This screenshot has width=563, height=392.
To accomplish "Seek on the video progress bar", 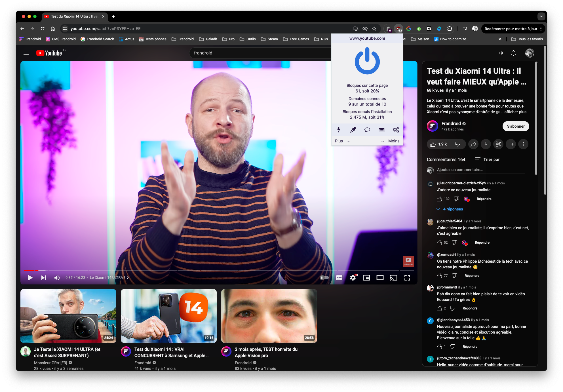I will click(x=219, y=270).
